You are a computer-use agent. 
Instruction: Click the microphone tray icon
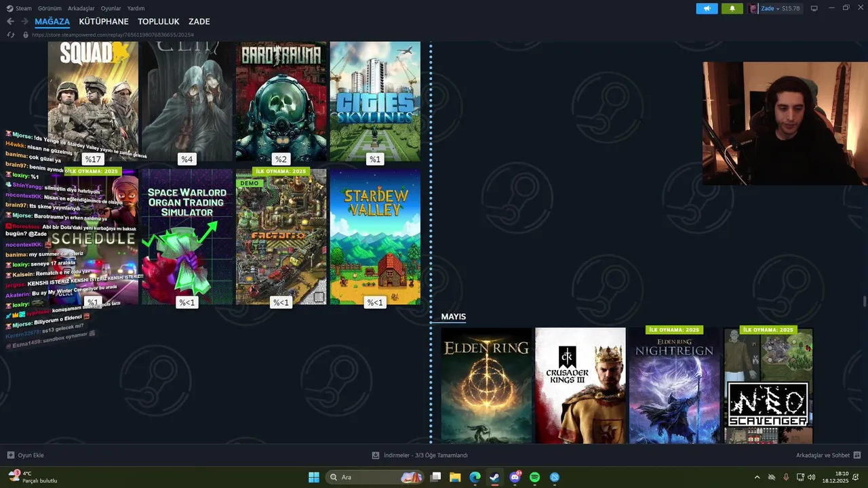click(786, 477)
